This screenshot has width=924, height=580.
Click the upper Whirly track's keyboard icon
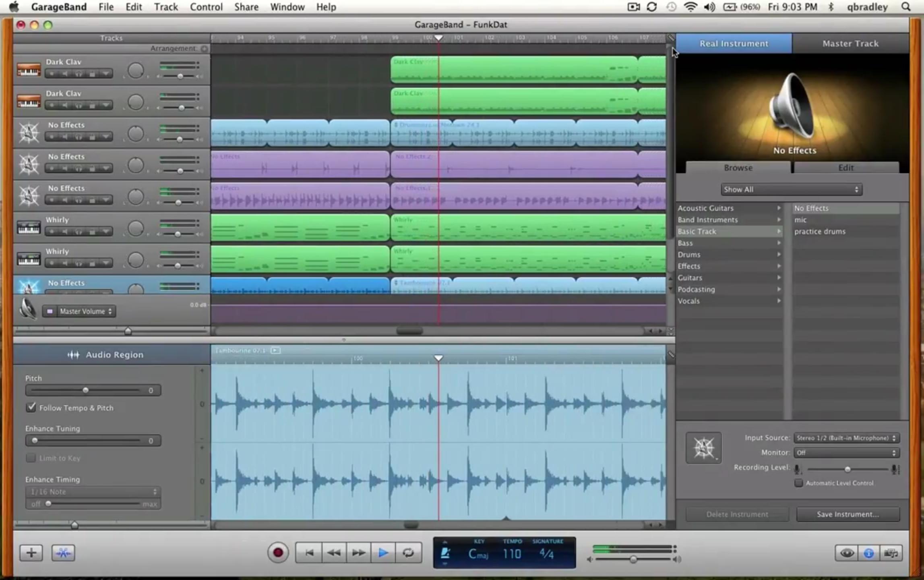(29, 228)
